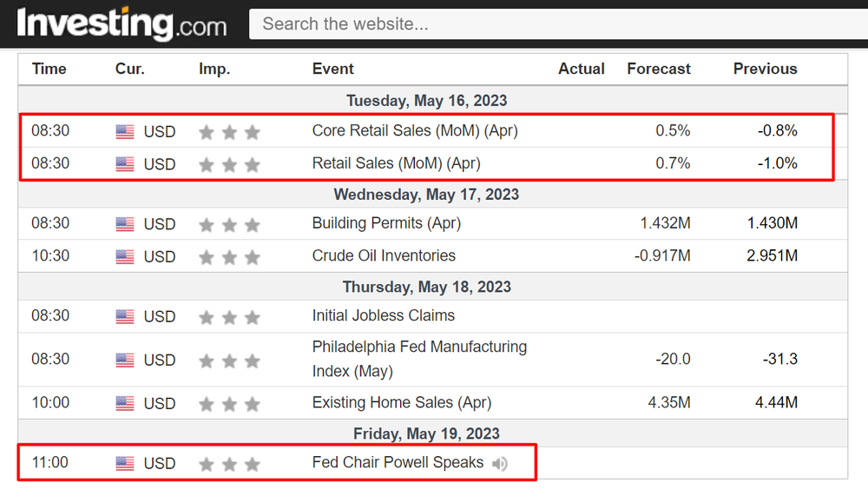This screenshot has width=868, height=490.
Task: Click the Forecast column header
Action: tap(659, 69)
